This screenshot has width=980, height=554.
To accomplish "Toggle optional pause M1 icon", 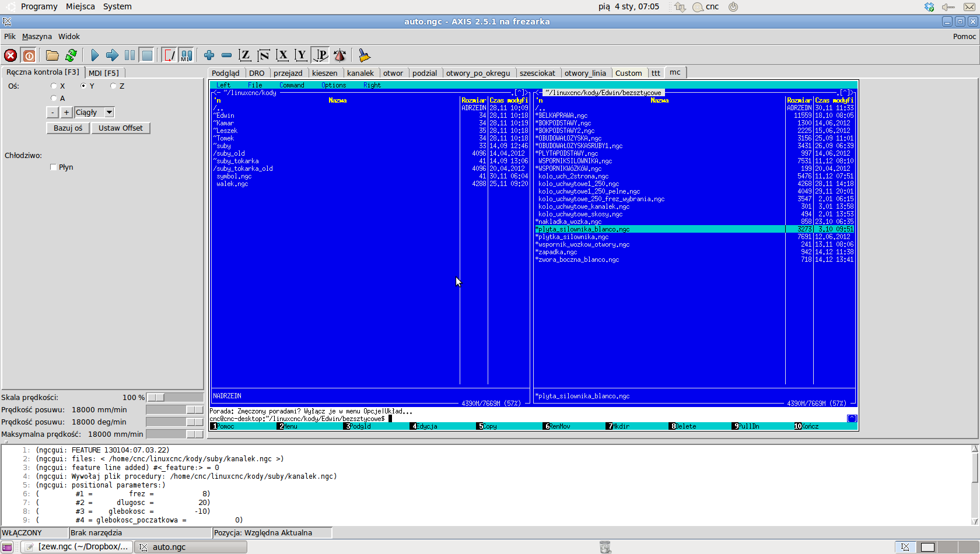I will click(187, 55).
